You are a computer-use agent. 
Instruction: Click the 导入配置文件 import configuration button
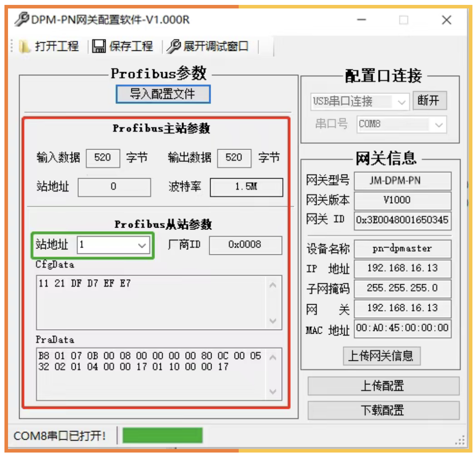point(163,94)
